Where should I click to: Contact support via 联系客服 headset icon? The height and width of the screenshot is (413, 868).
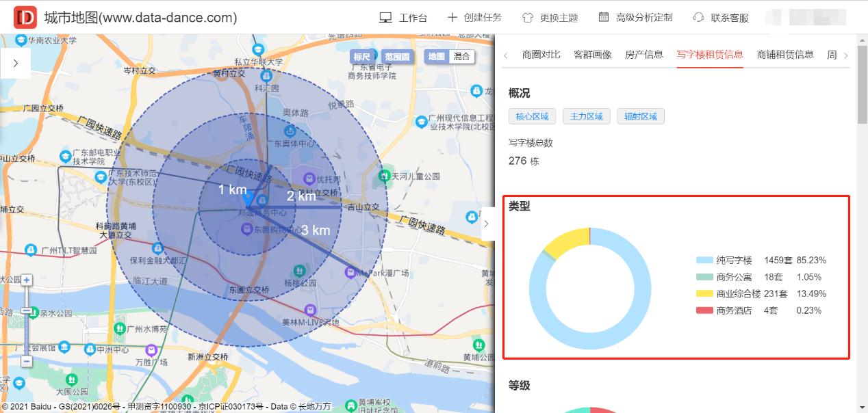699,18
